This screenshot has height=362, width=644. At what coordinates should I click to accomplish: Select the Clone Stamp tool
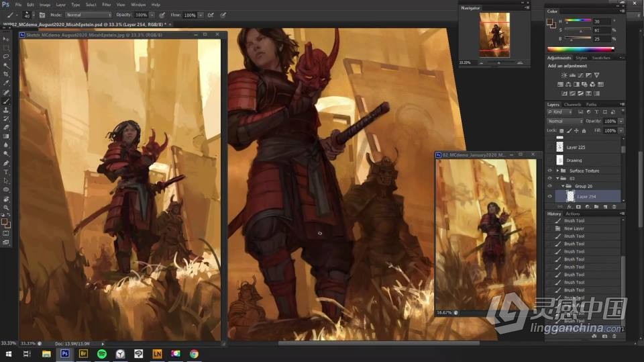(x=6, y=110)
